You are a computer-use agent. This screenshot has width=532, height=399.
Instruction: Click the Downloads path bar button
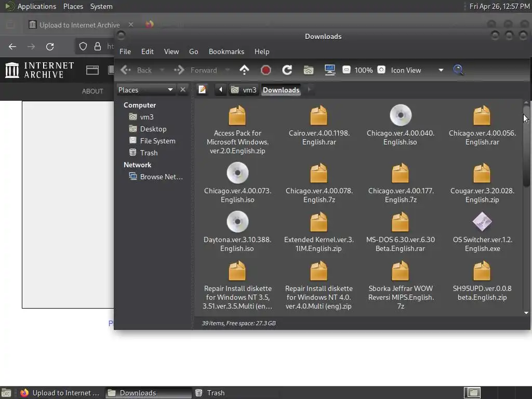[281, 89]
